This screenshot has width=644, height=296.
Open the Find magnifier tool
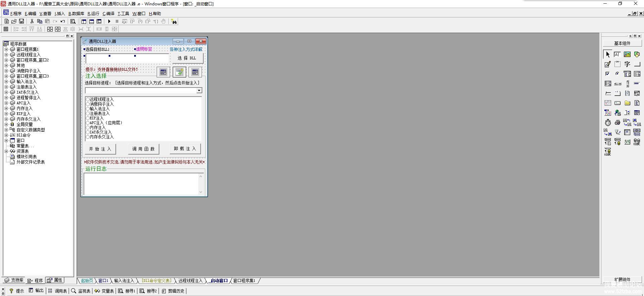(x=73, y=21)
